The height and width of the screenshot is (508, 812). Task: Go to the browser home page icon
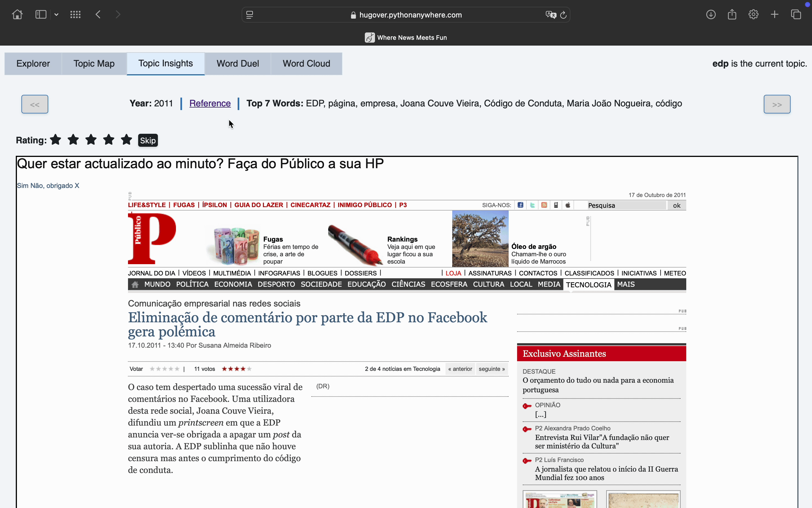tap(17, 14)
